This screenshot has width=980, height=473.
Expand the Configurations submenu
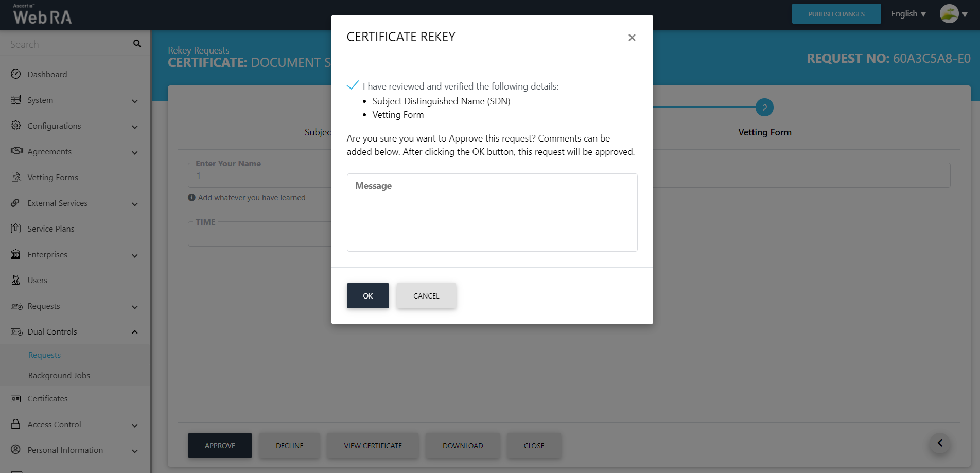click(x=135, y=127)
